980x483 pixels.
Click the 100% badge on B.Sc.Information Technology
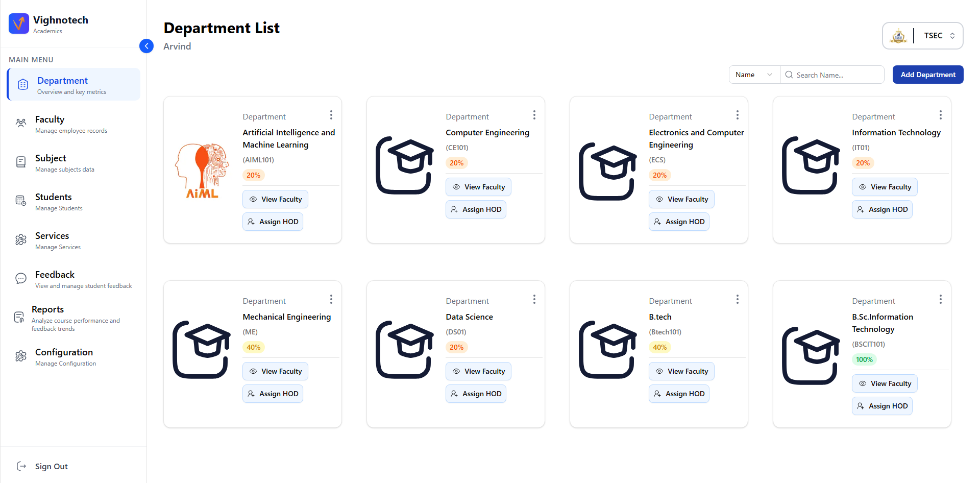click(864, 359)
